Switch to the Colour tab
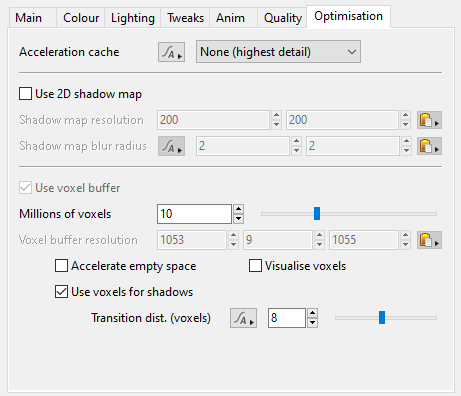 tap(81, 18)
